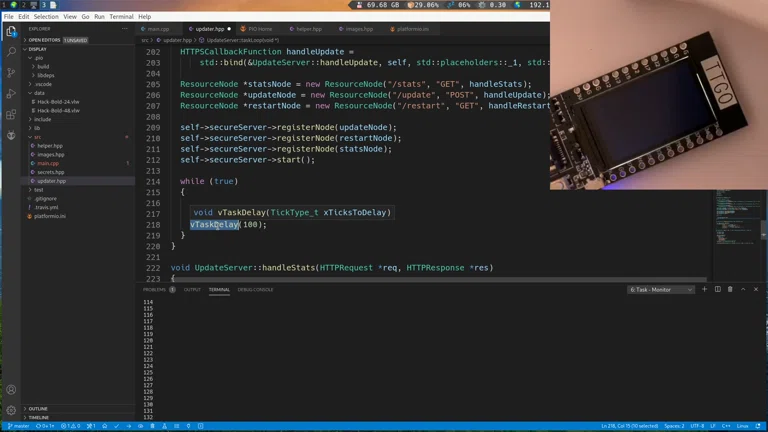Open the Search view in the activity bar
The width and height of the screenshot is (768, 432).
pyautogui.click(x=11, y=51)
